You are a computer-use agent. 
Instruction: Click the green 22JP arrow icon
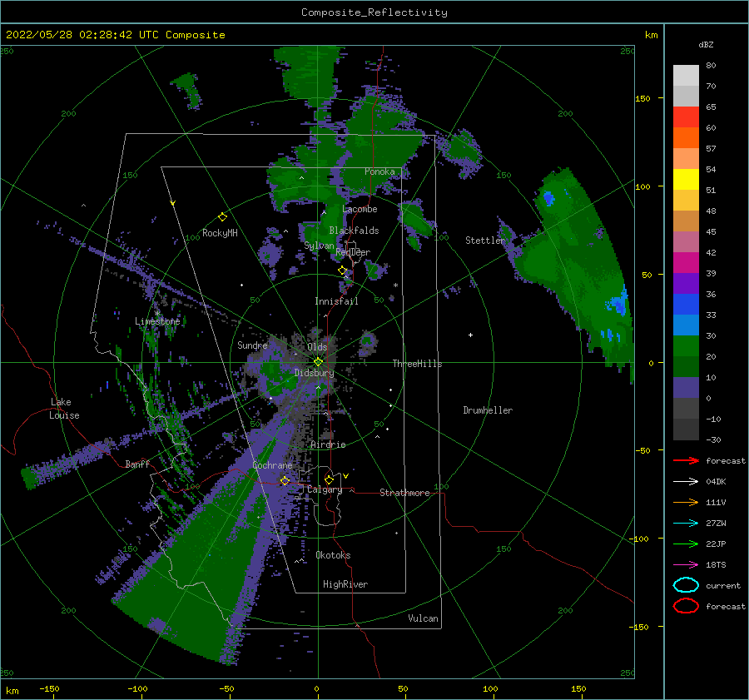[686, 544]
